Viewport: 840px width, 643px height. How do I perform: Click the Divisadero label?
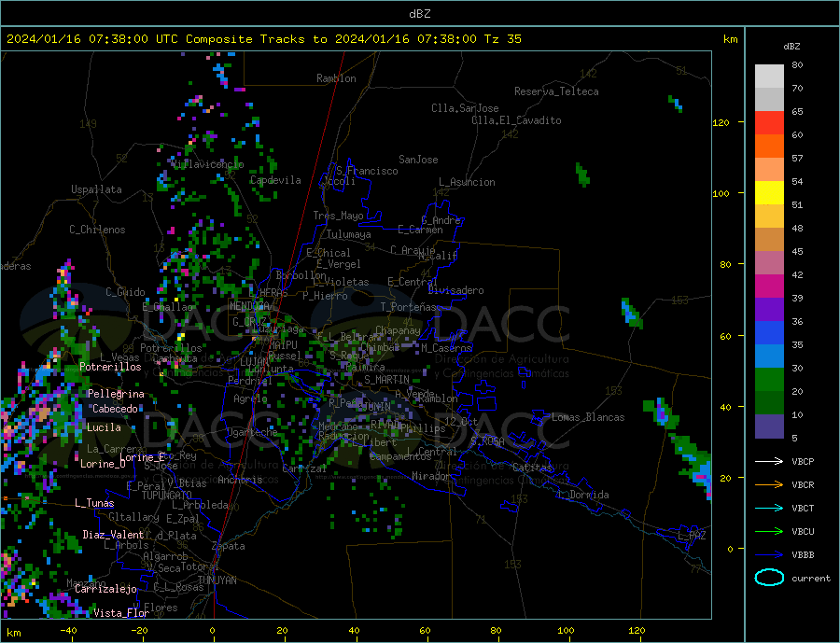455,290
